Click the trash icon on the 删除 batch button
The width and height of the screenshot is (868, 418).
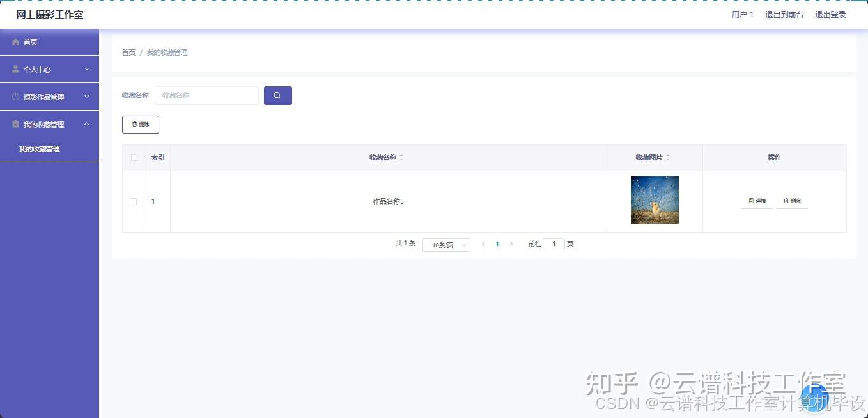point(134,124)
